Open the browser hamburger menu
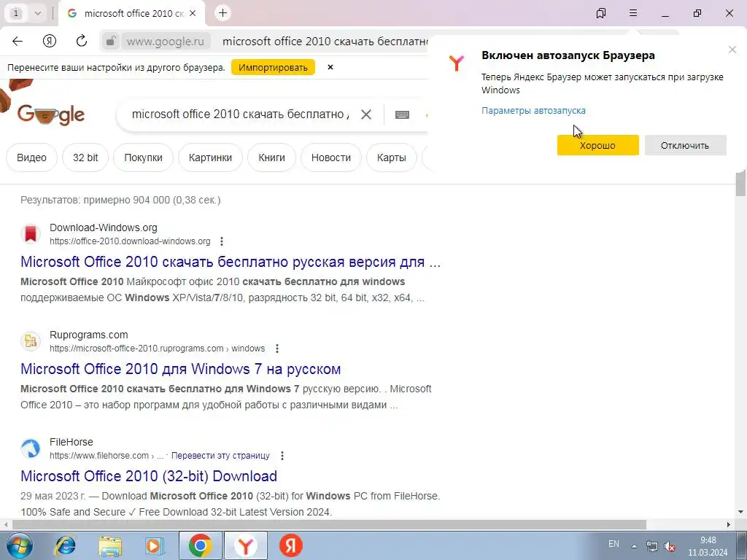 coord(633,13)
